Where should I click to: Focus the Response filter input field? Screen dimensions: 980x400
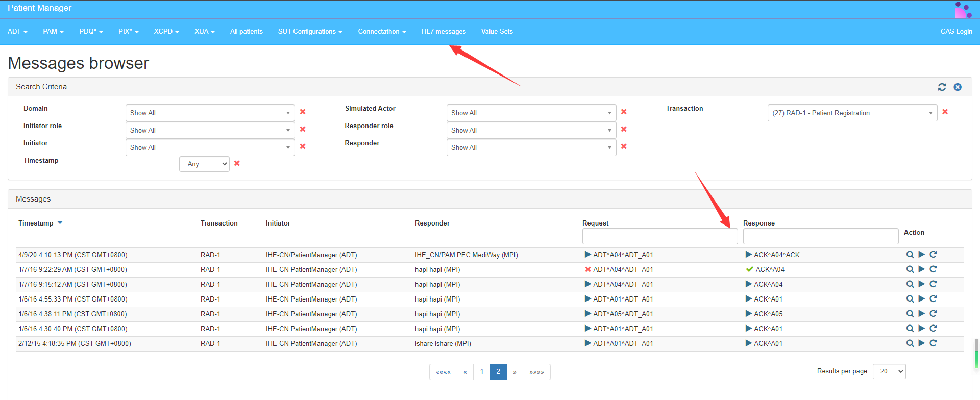[x=821, y=236]
